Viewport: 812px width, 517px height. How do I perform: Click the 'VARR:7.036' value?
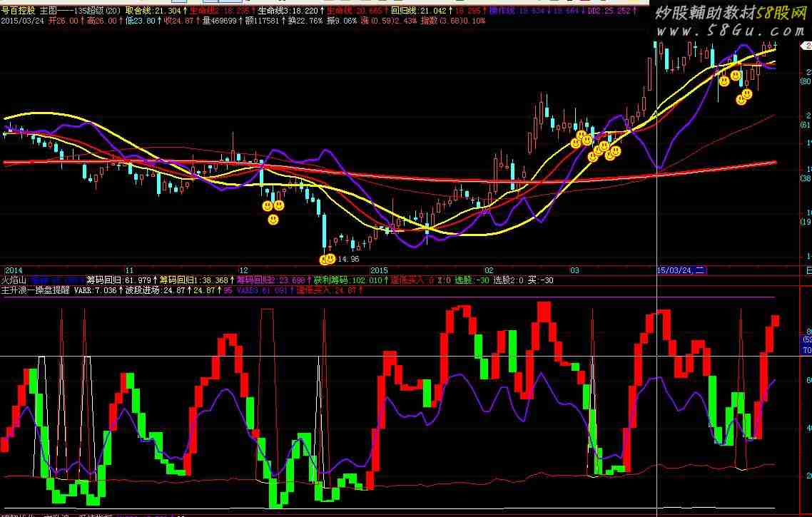coord(96,290)
